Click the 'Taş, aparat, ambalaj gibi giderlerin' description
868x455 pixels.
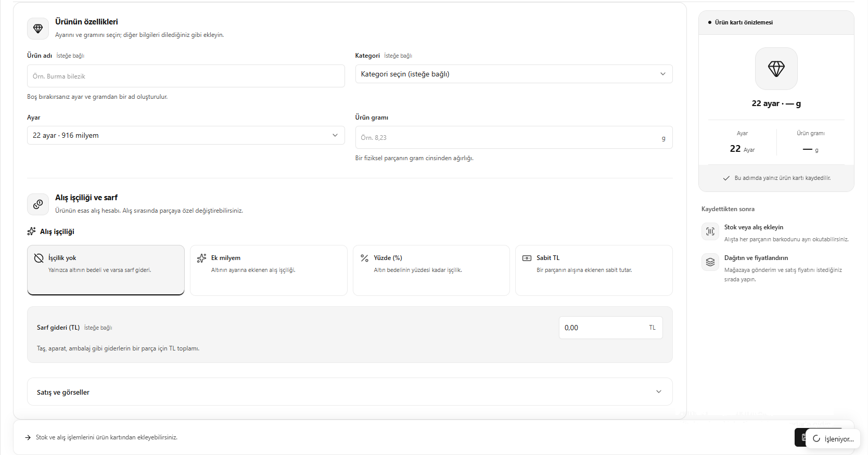click(x=118, y=348)
